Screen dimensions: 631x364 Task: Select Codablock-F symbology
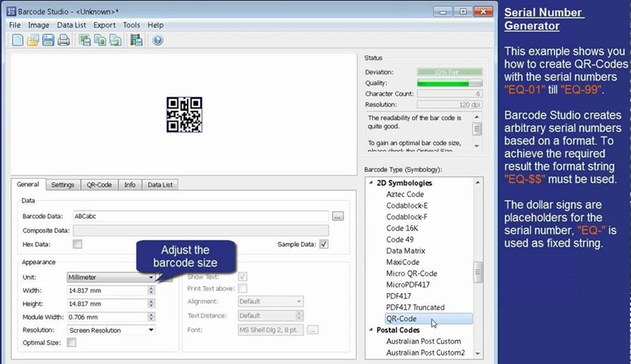(407, 217)
